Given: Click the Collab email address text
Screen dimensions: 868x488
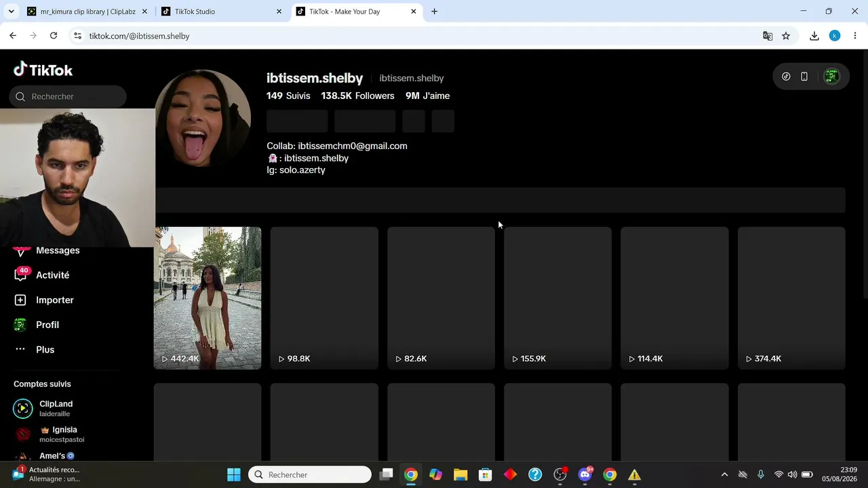Looking at the screenshot, I should click(x=353, y=146).
